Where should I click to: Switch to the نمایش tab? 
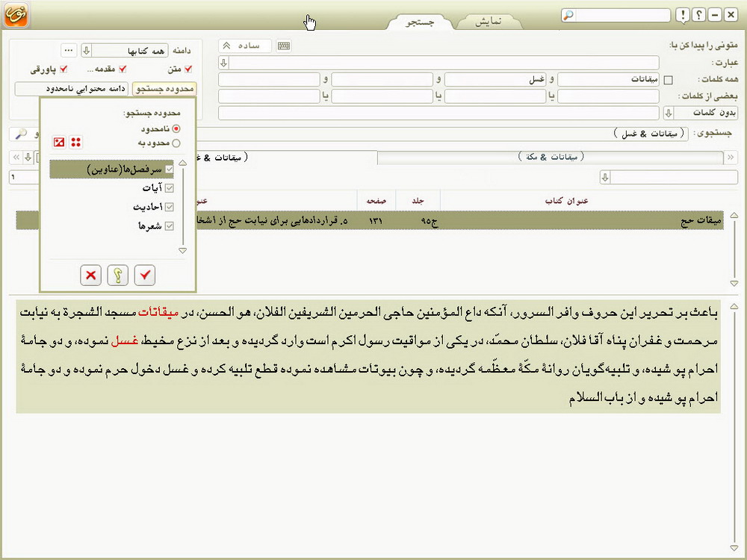[489, 22]
